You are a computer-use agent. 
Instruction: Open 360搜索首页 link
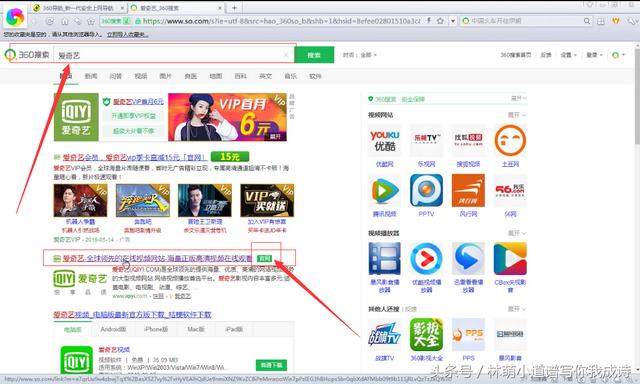coord(516,55)
